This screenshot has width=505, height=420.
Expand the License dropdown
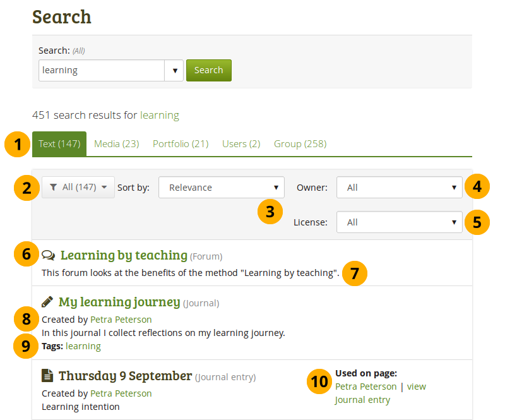click(399, 222)
